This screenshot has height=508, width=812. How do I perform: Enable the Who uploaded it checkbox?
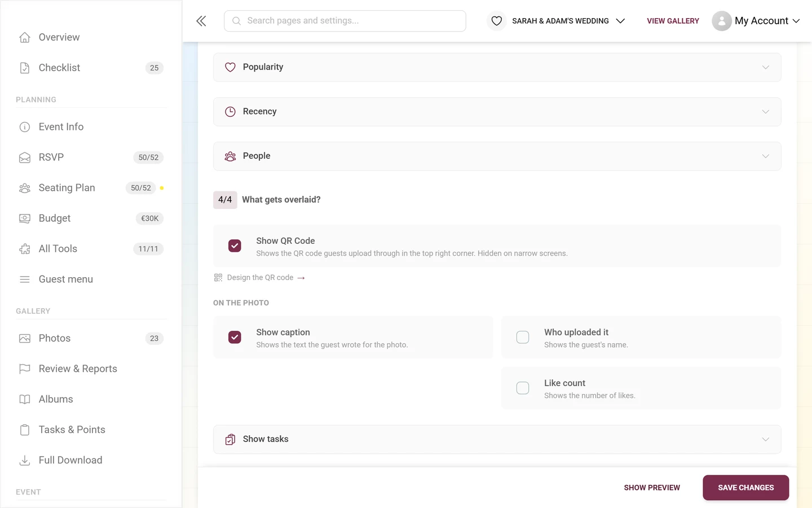pos(523,338)
